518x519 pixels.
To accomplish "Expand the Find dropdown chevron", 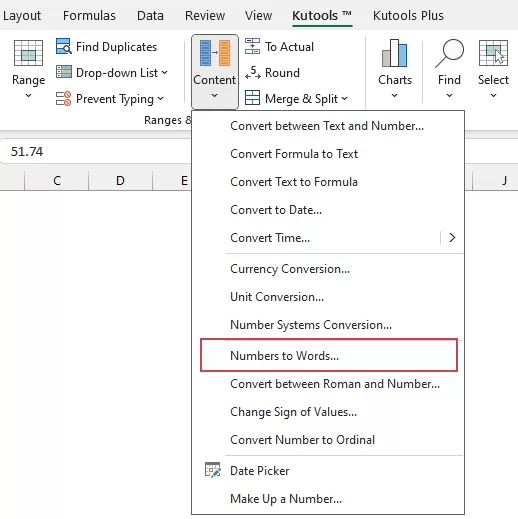I will tap(449, 96).
